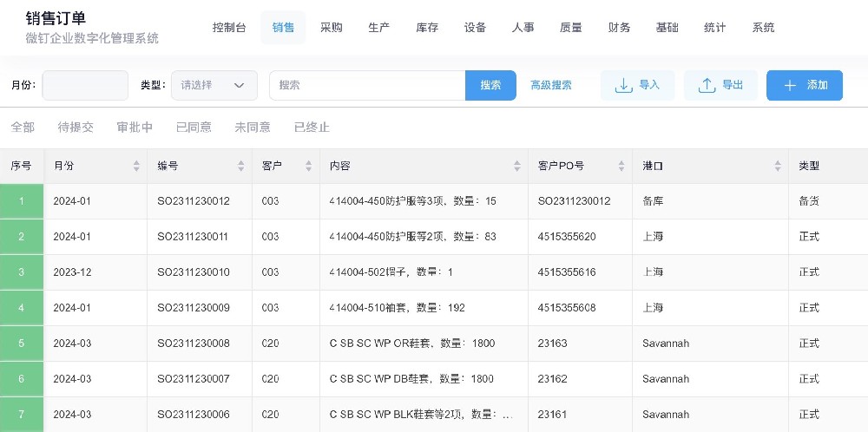Click the import download icon

(x=623, y=85)
